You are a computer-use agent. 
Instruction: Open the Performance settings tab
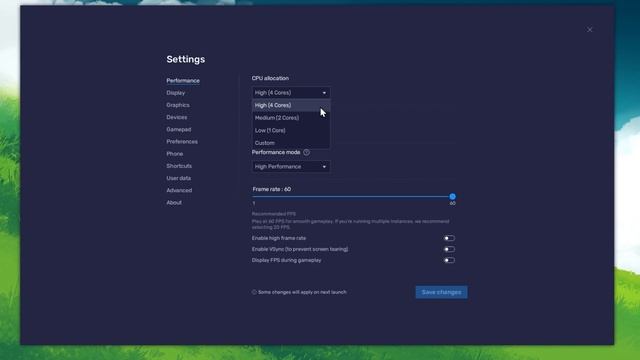pyautogui.click(x=183, y=81)
